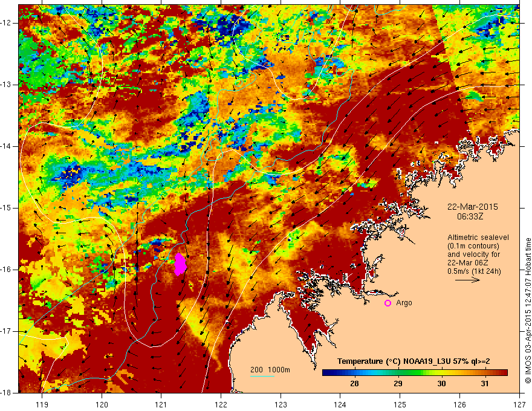Click the cyan 200 1000m depth contour legend line

point(262,376)
